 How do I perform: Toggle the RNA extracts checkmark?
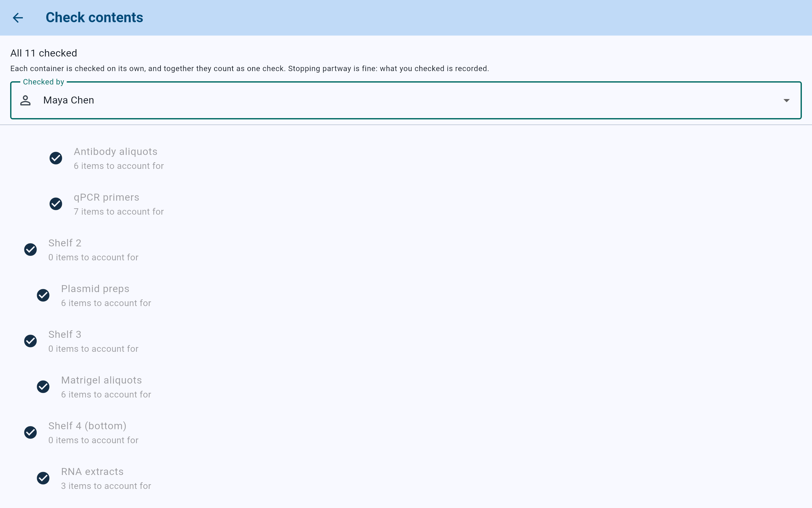coord(43,478)
